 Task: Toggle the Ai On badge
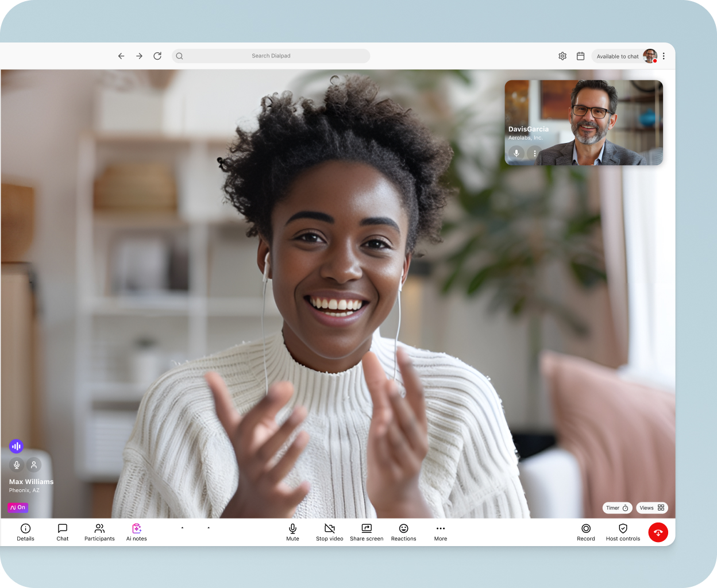pos(18,508)
